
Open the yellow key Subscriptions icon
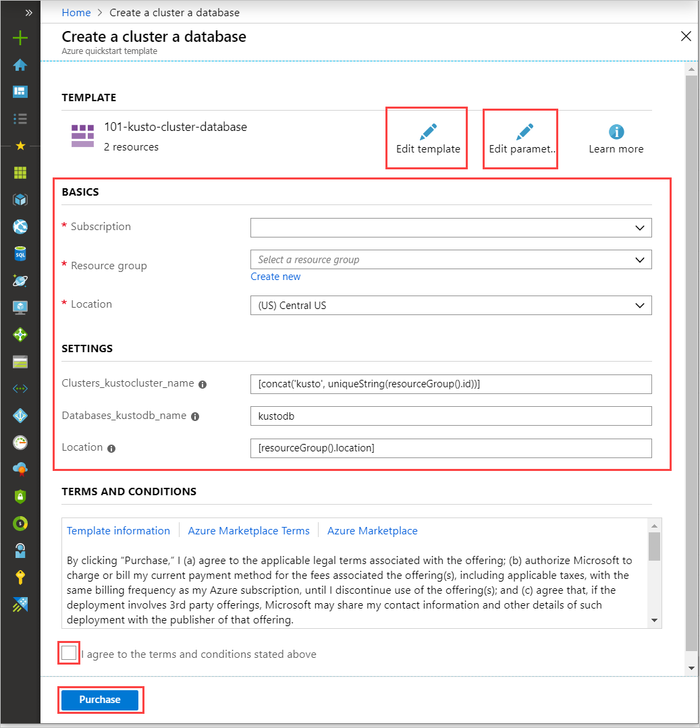20,578
